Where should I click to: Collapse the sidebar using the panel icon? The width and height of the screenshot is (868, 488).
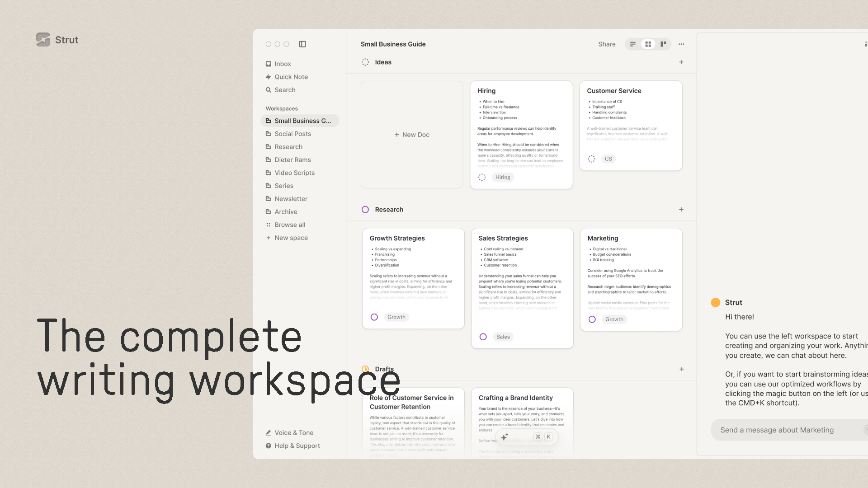302,44
